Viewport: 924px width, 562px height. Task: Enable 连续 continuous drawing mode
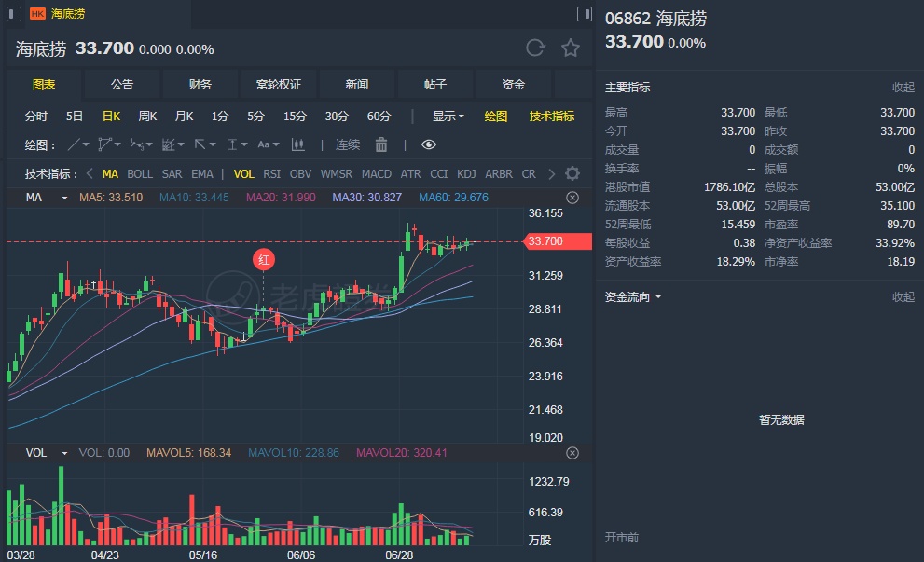coord(348,144)
